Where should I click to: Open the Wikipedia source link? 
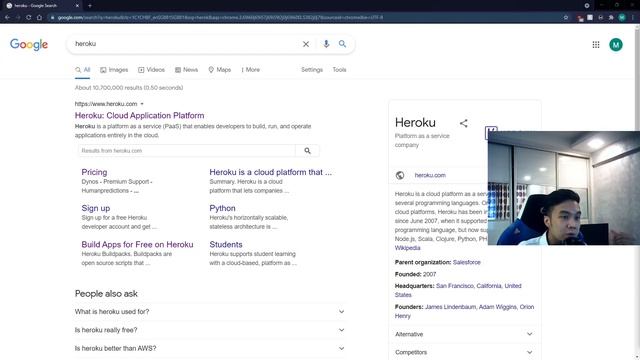(407, 248)
